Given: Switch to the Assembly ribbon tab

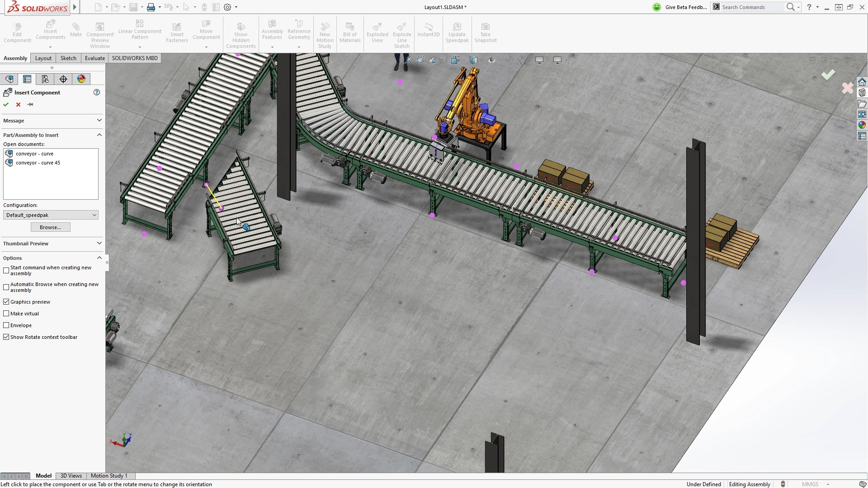Looking at the screenshot, I should [15, 58].
